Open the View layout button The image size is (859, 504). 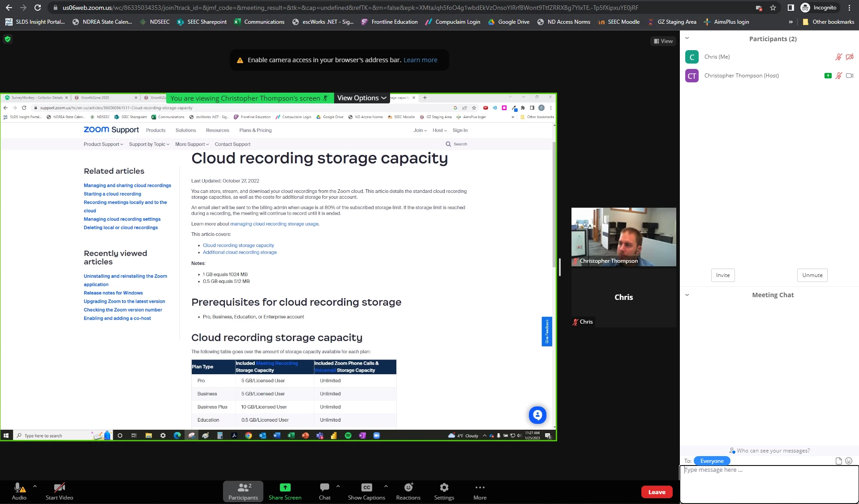[663, 41]
